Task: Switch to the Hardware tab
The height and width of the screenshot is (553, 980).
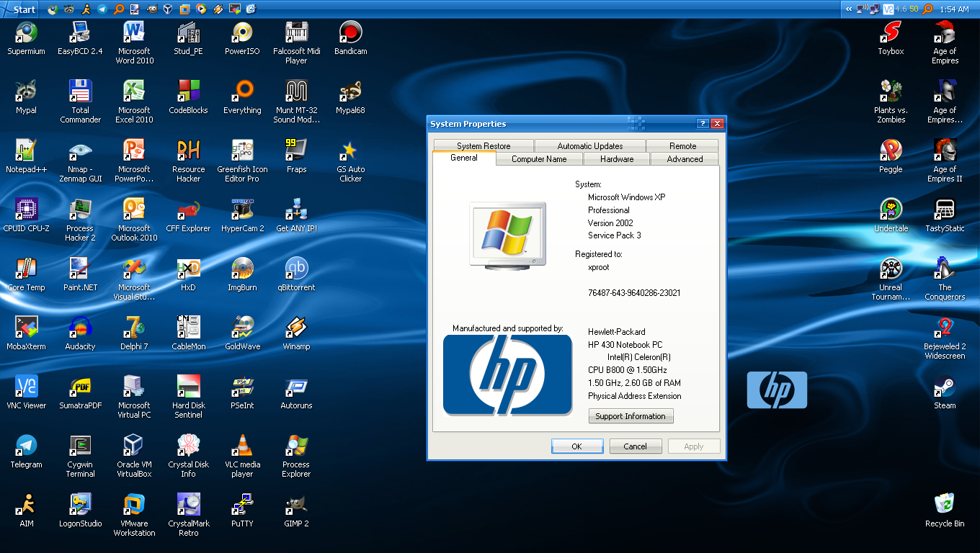Action: tap(616, 158)
